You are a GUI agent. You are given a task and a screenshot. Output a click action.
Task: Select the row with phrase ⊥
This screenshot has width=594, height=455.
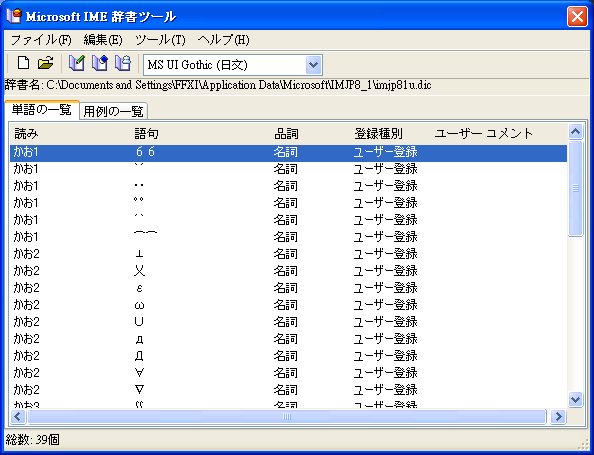288,254
